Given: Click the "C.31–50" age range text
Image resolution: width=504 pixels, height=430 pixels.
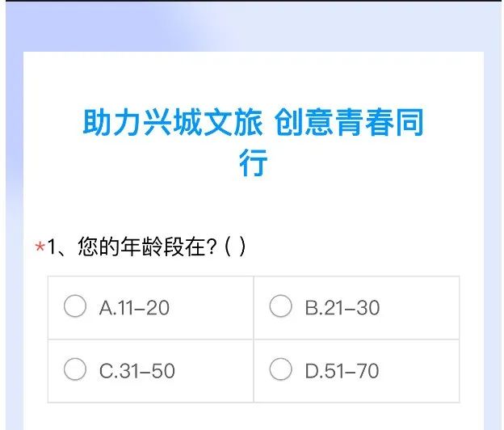Looking at the screenshot, I should [x=136, y=371].
